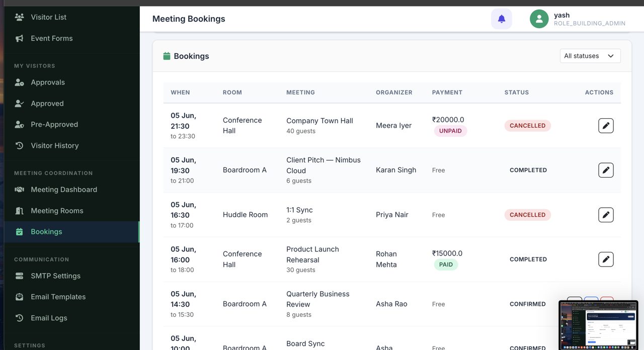This screenshot has width=644, height=350.
Task: Click the Bookings calendar-check sidebar icon
Action: pyautogui.click(x=19, y=232)
